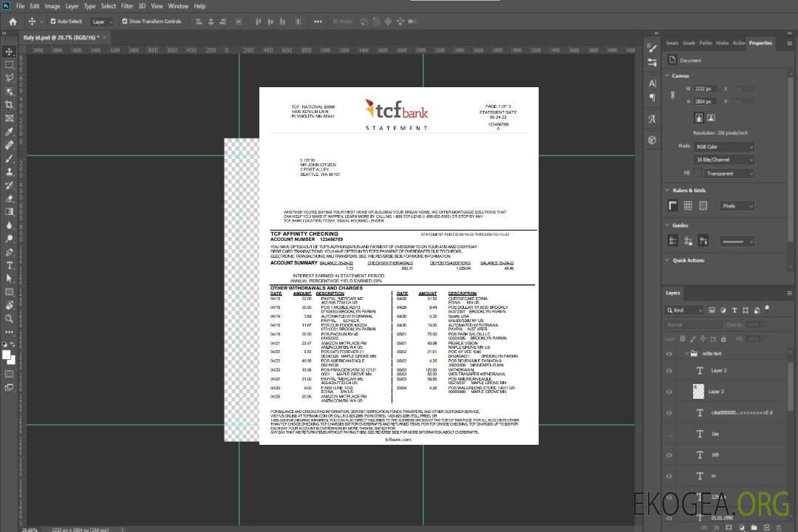Open the Fill Transparent dropdown

[x=729, y=174]
